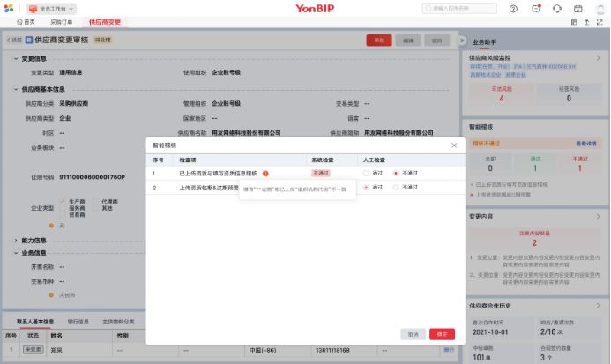Switch to the 银行信息 tab
Viewport: 611px width, 364px height.
coord(79,322)
